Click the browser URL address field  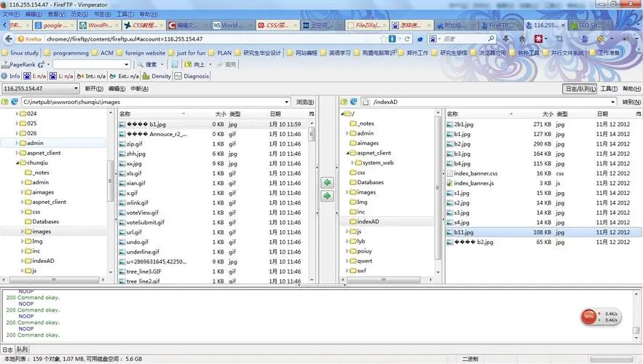pyautogui.click(x=212, y=39)
